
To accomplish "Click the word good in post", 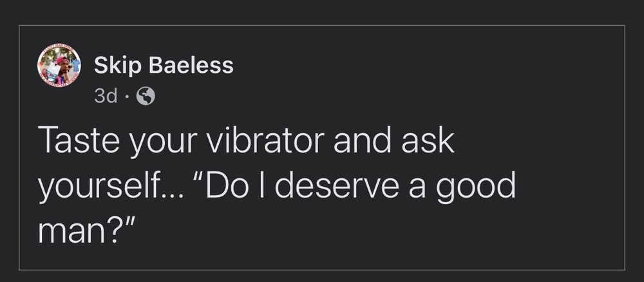I will [476, 187].
